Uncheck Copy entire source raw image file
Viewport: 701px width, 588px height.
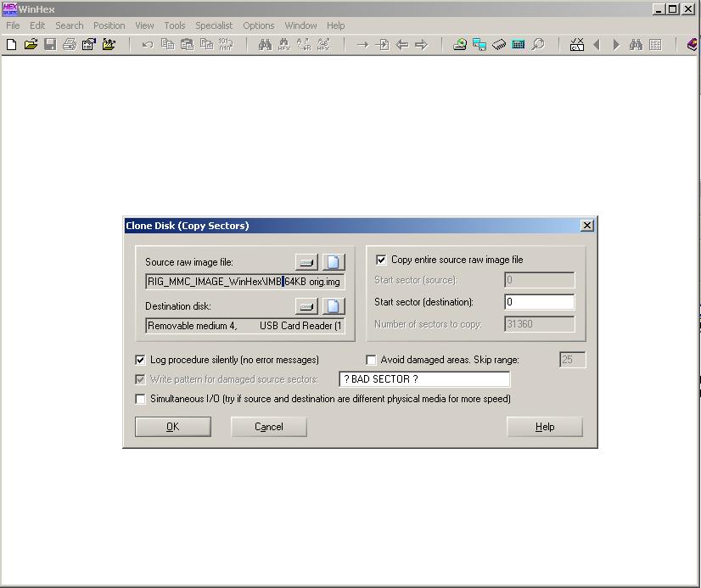[381, 260]
